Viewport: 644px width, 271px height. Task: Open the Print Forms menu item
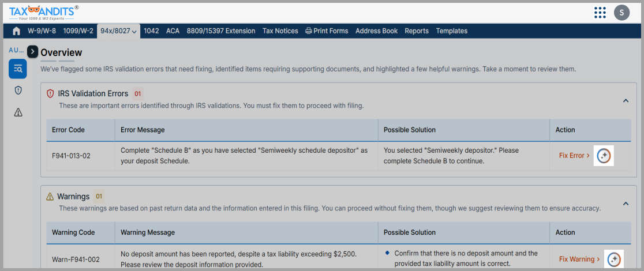pyautogui.click(x=327, y=31)
